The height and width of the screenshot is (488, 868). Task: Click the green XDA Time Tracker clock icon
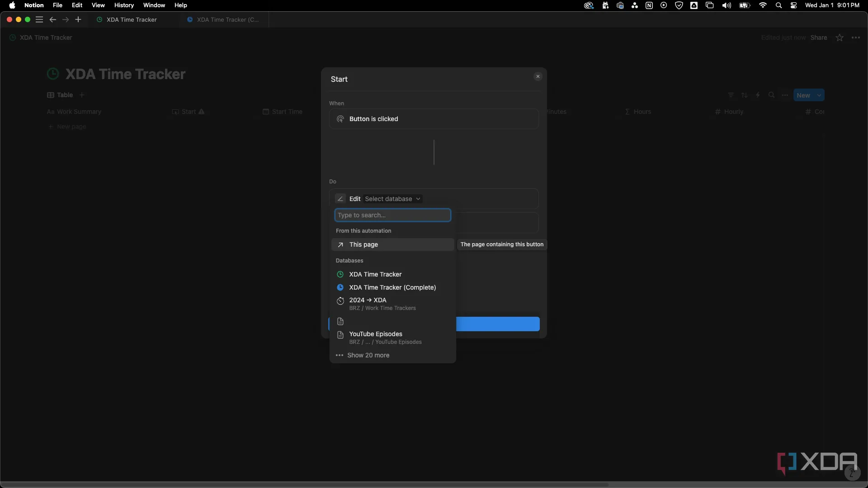(340, 274)
